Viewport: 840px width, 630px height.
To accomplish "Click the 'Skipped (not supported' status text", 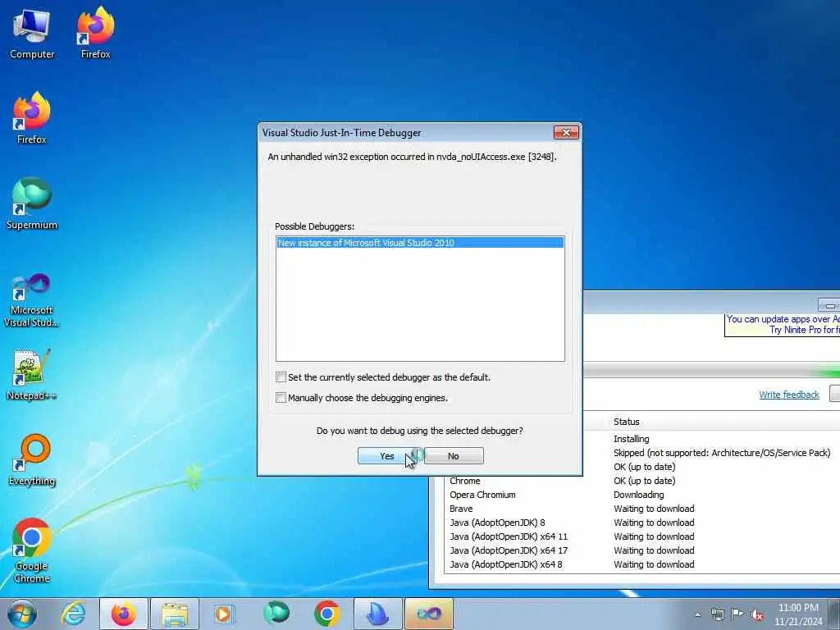I will pyautogui.click(x=722, y=453).
